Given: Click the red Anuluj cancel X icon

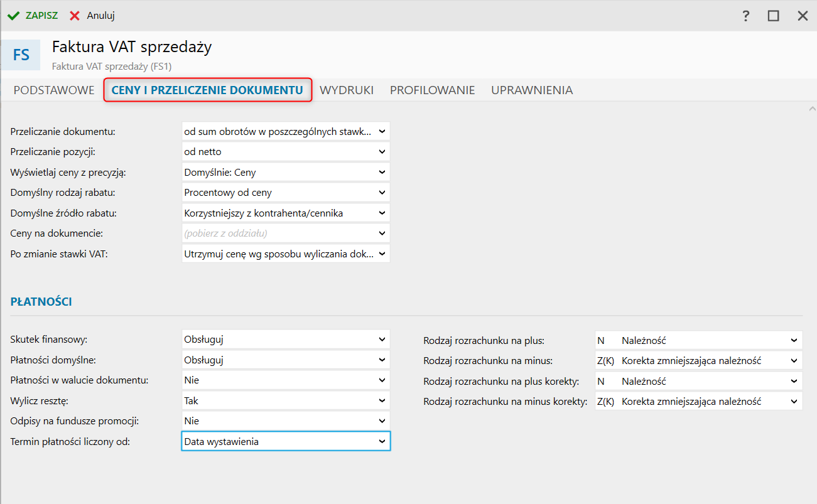Looking at the screenshot, I should tap(75, 16).
